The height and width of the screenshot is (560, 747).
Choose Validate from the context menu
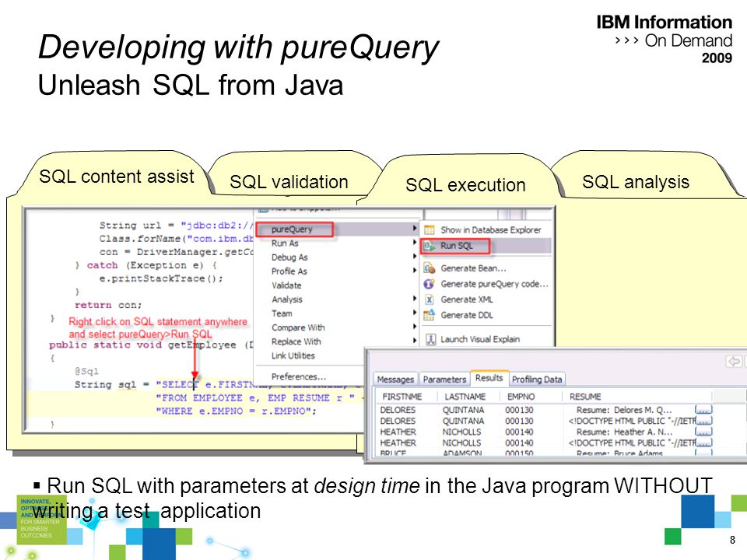[x=286, y=285]
